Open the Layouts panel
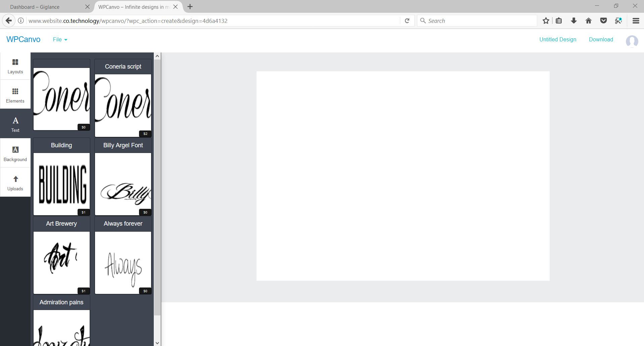 pos(15,66)
